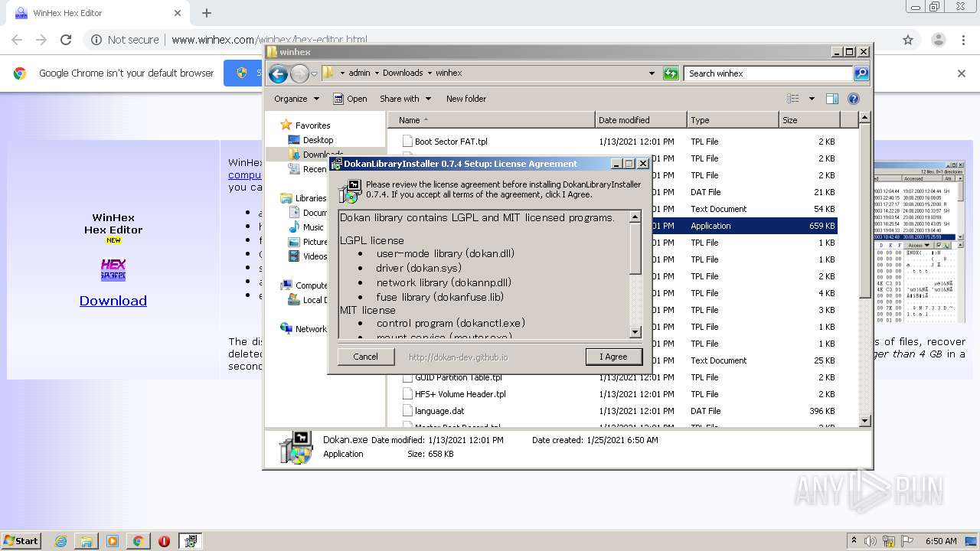Image resolution: width=980 pixels, height=551 pixels.
Task: Dismiss the default browser notification bar
Action: tap(962, 73)
